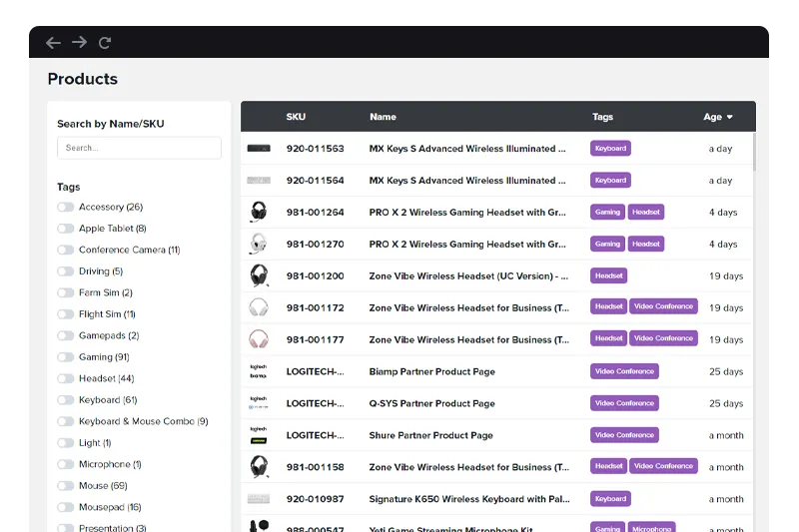Enable the Gaming tag filter
Image resolution: width=799 pixels, height=532 pixels.
coord(66,357)
